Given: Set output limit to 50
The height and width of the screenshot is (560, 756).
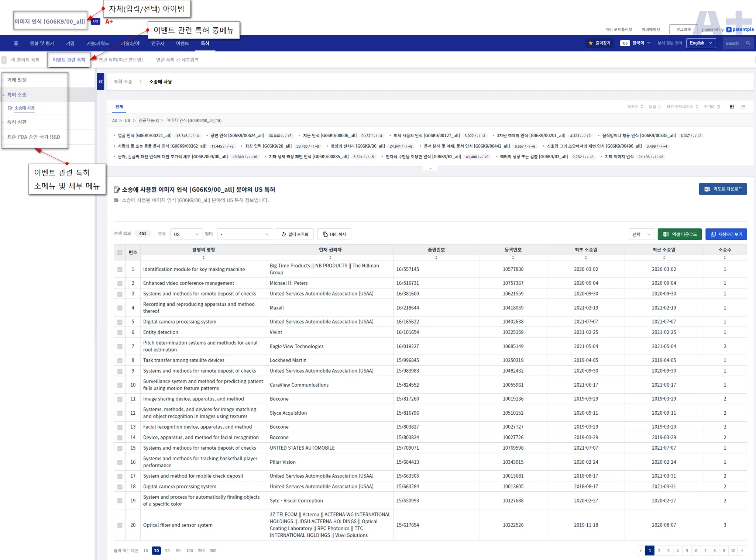Looking at the screenshot, I should click(178, 550).
